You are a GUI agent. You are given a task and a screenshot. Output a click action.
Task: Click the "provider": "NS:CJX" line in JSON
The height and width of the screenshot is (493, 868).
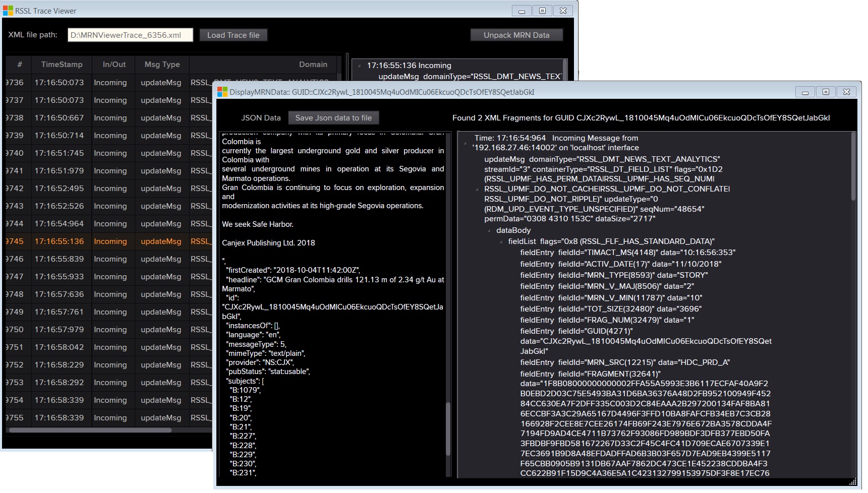point(260,362)
